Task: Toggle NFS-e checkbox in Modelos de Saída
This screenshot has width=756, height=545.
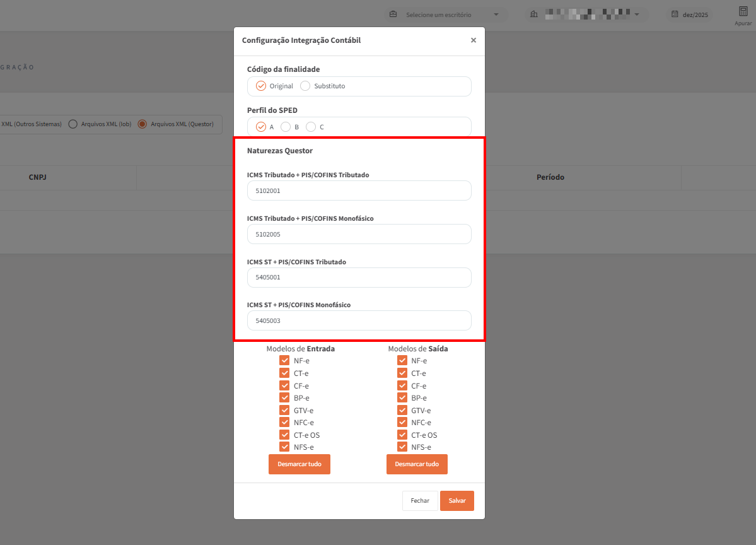Action: pyautogui.click(x=402, y=447)
